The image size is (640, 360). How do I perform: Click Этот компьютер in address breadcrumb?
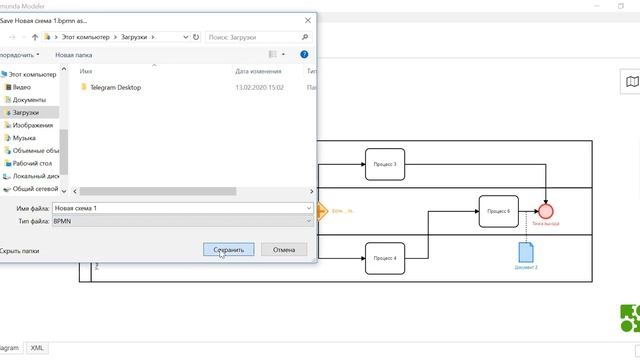pos(86,37)
